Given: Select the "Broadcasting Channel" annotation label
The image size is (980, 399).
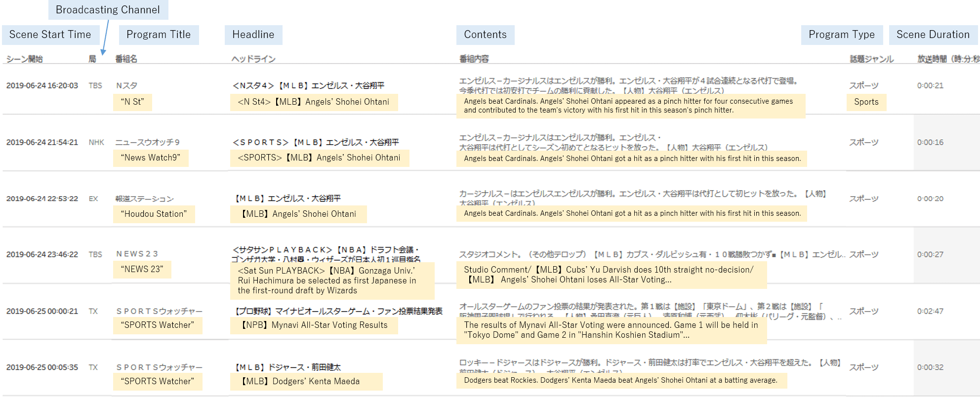Looking at the screenshot, I should coord(108,10).
